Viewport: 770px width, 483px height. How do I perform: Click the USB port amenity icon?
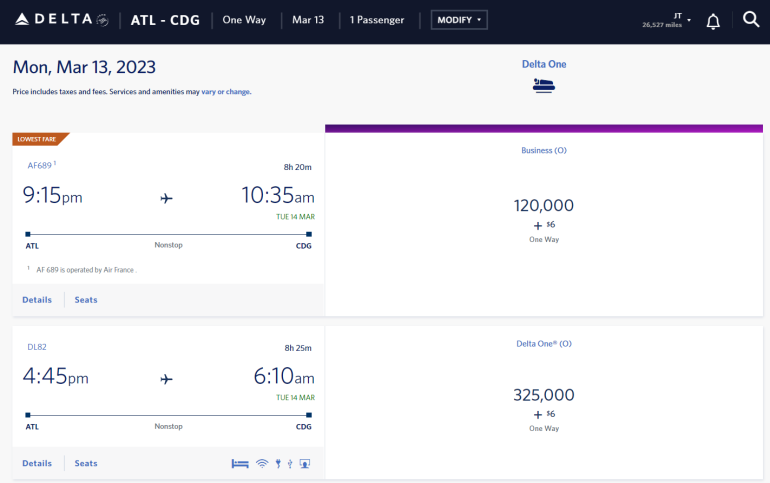(x=289, y=463)
